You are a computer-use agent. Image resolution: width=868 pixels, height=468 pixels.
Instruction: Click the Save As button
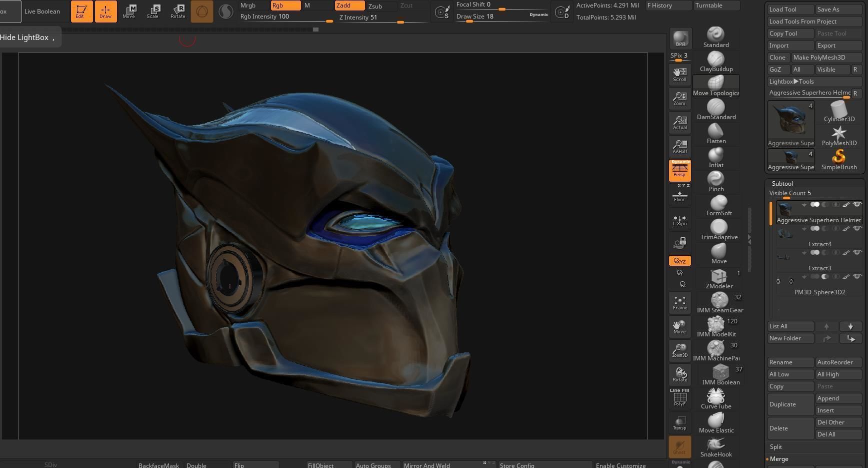coord(838,10)
